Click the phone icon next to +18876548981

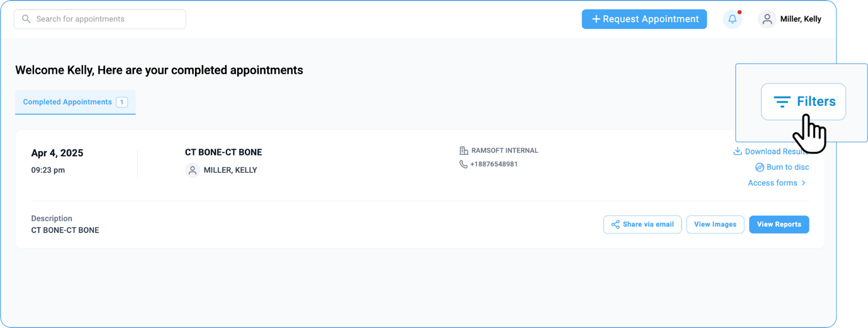[463, 164]
